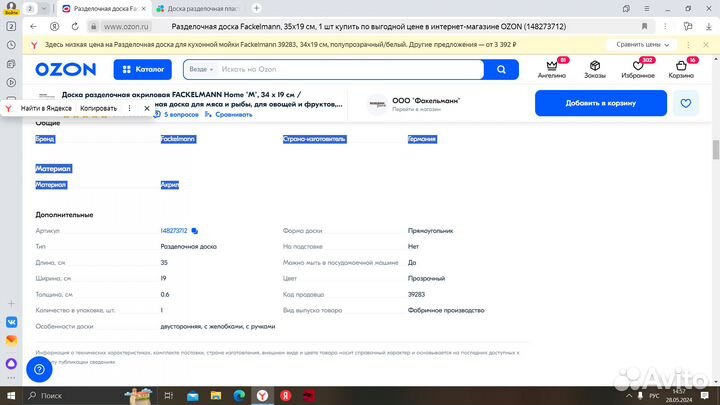Dismiss the low price notification bar

tap(706, 45)
